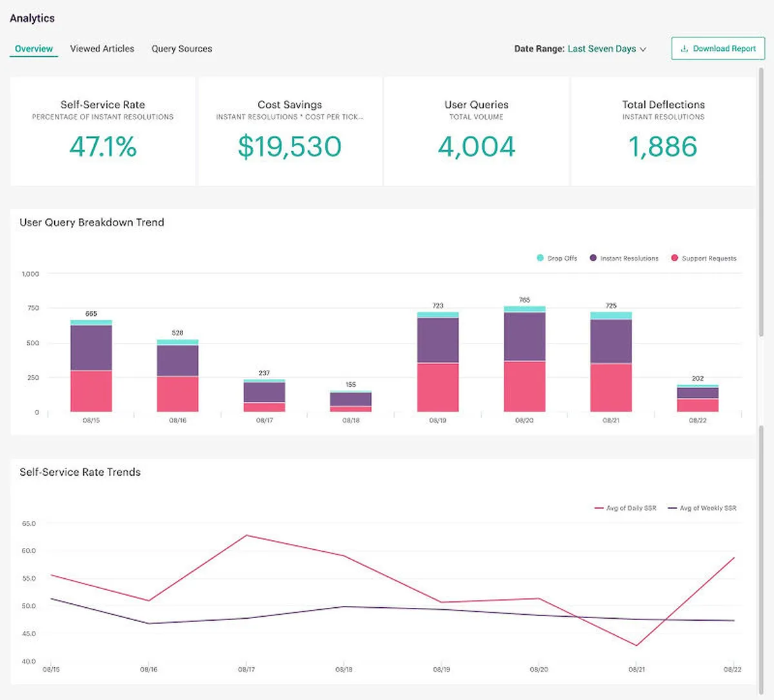774x700 pixels.
Task: Switch to the Viewed Articles tab
Action: [x=102, y=49]
